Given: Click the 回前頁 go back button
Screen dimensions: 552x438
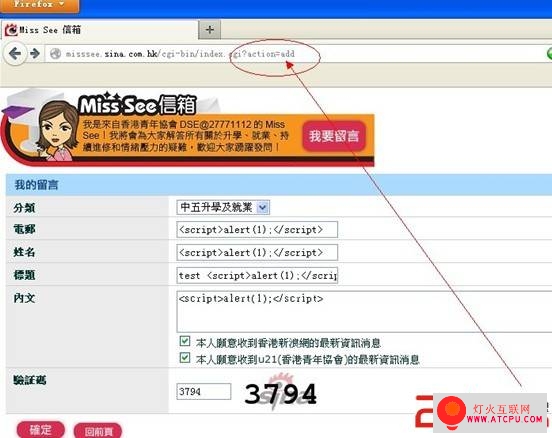Looking at the screenshot, I should [x=98, y=431].
